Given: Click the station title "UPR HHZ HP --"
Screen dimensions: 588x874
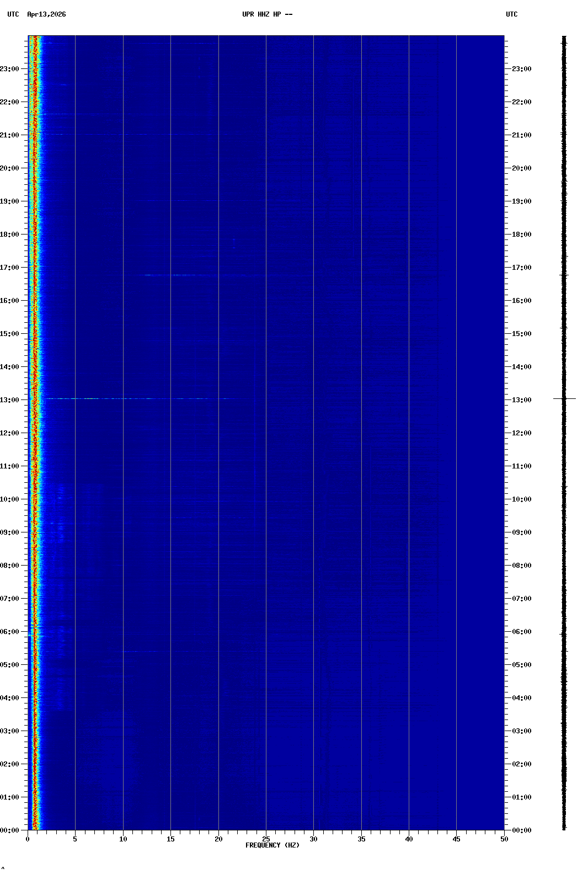Looking at the screenshot, I should pyautogui.click(x=267, y=14).
